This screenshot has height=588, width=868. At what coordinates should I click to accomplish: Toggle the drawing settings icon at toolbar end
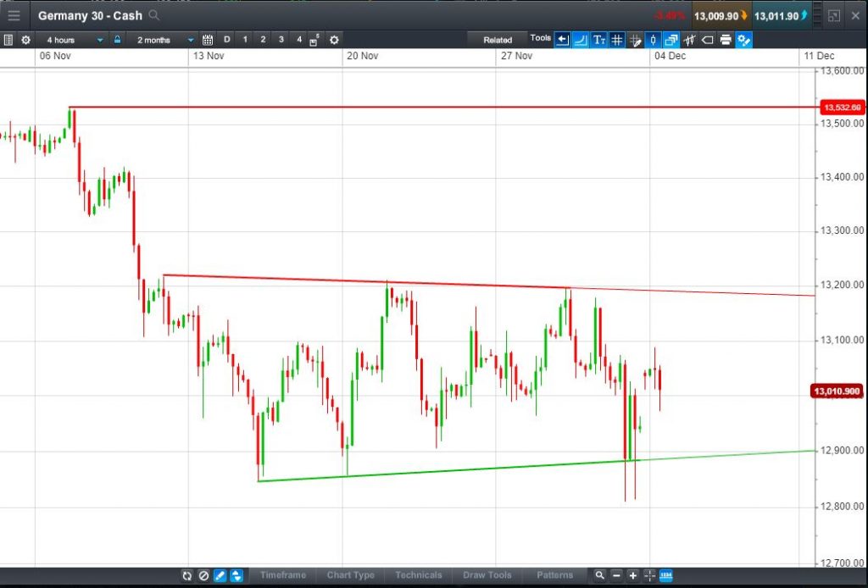[x=744, y=40]
